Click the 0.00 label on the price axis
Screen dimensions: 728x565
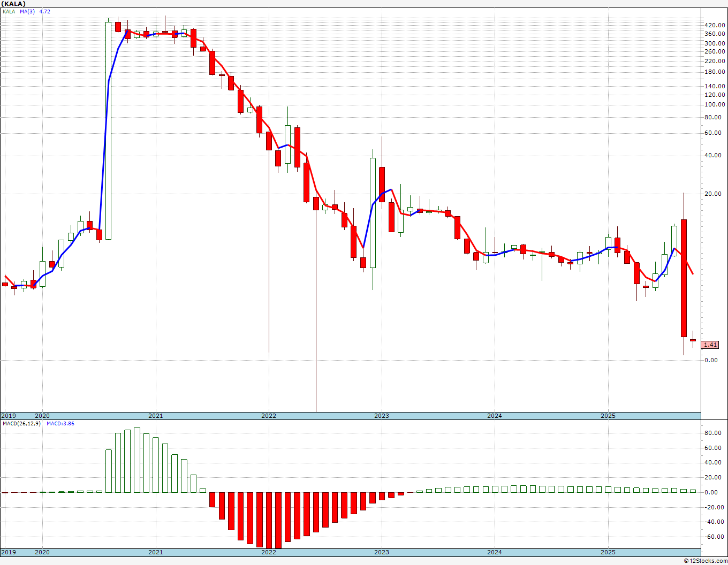(x=711, y=360)
